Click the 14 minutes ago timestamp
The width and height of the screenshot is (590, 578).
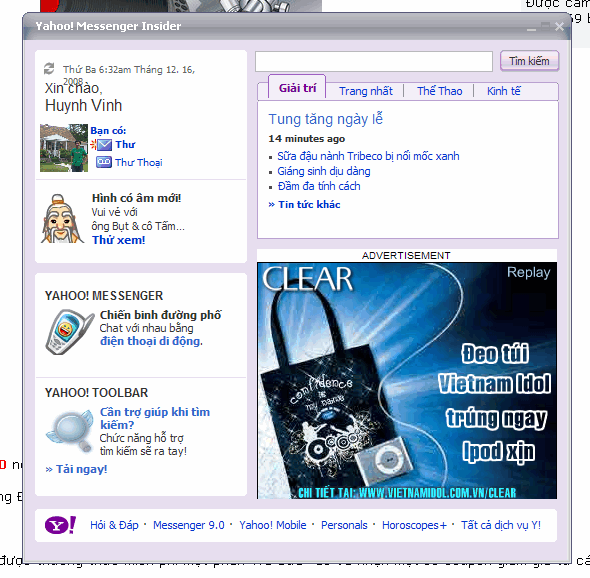[x=306, y=139]
